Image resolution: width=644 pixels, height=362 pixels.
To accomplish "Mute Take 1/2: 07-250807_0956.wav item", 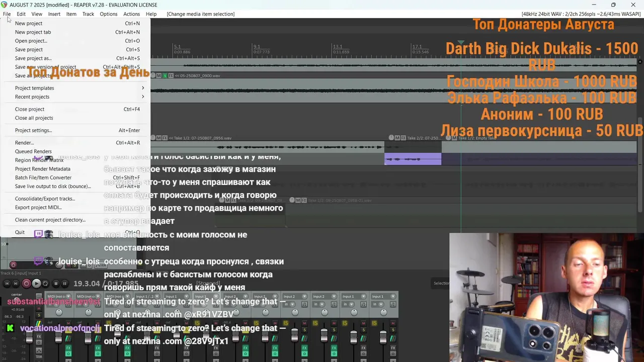I will tap(159, 138).
